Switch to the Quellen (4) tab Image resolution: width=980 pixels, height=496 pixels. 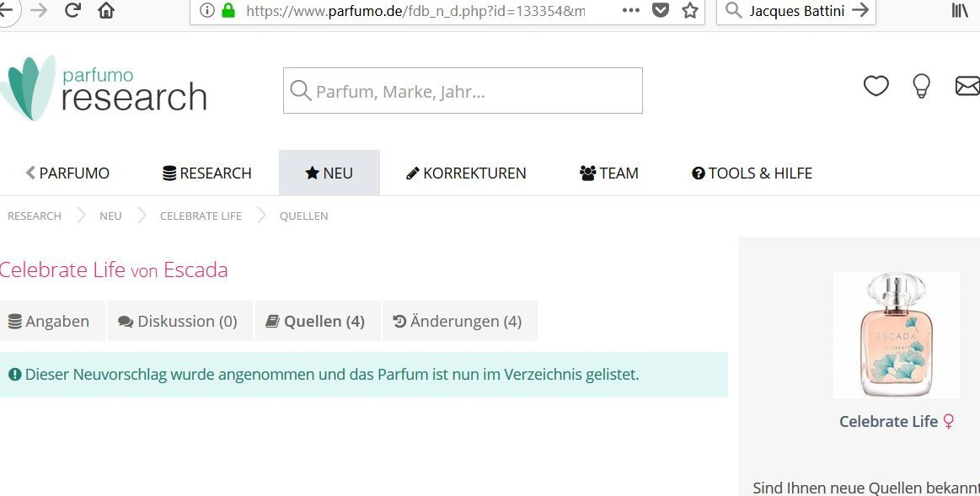tap(318, 321)
